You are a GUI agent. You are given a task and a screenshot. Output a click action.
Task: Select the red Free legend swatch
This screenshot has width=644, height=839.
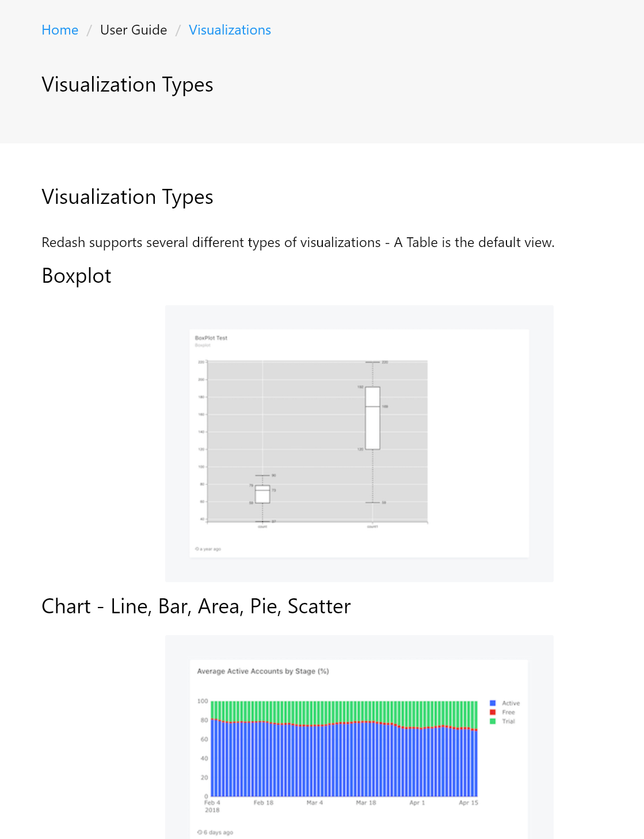click(x=493, y=712)
